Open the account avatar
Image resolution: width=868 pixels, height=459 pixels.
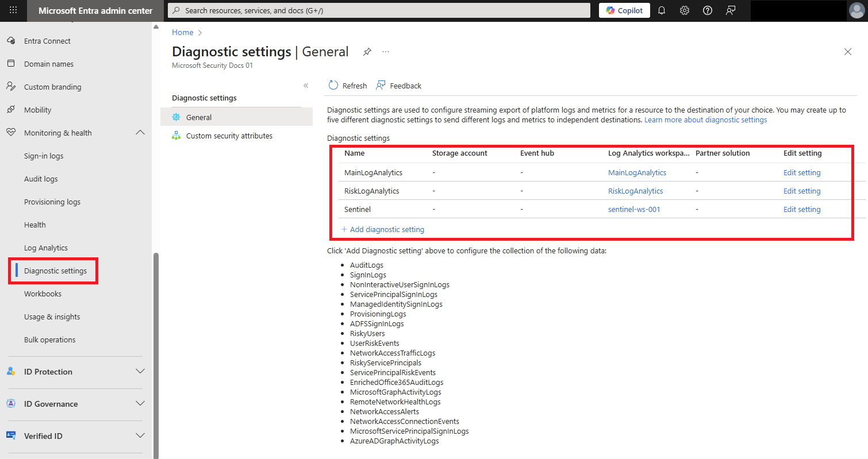click(x=857, y=10)
